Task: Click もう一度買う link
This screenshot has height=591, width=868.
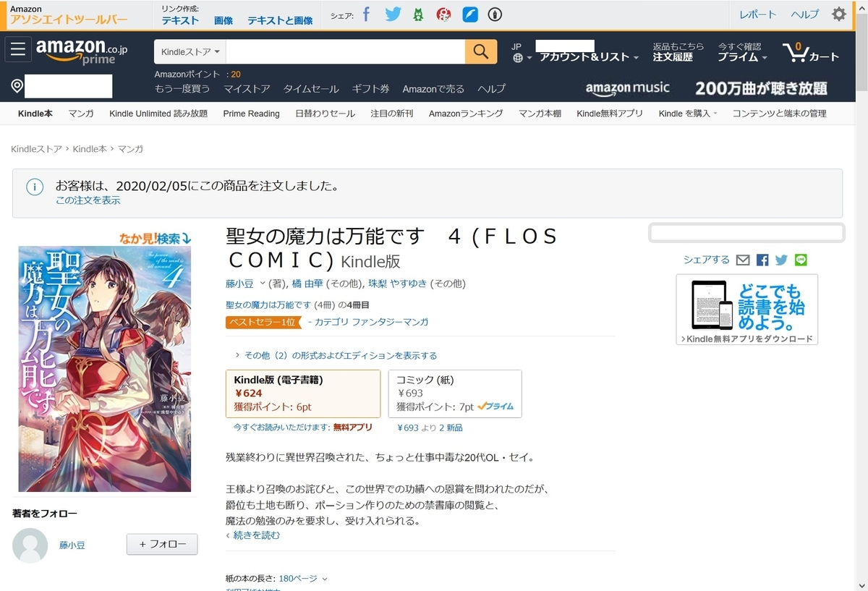Action: coord(182,89)
